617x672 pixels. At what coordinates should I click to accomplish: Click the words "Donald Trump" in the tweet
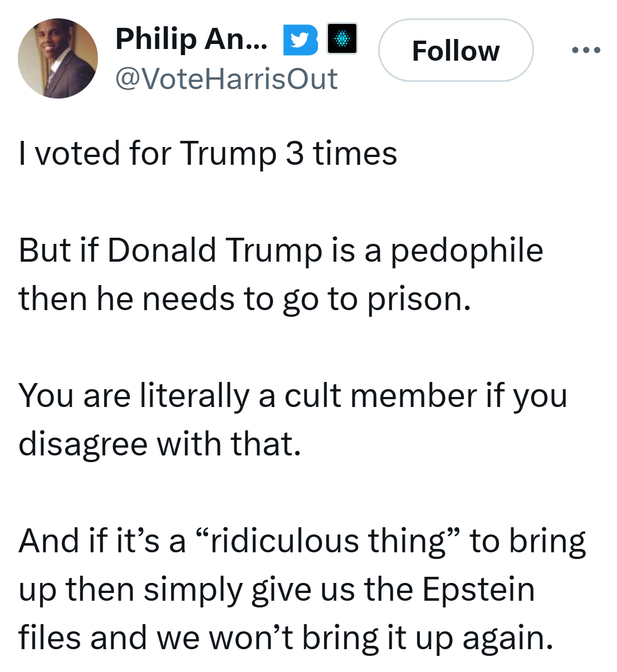[215, 251]
